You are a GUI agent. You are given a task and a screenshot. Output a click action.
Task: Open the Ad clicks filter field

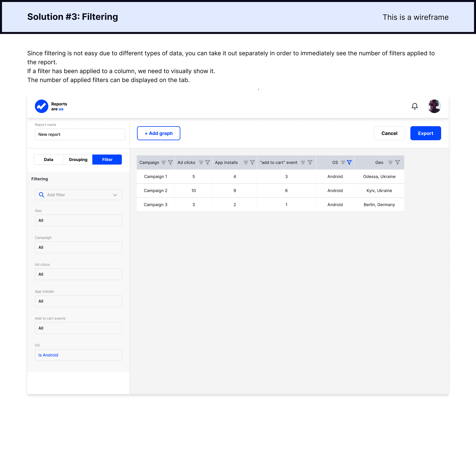point(78,274)
